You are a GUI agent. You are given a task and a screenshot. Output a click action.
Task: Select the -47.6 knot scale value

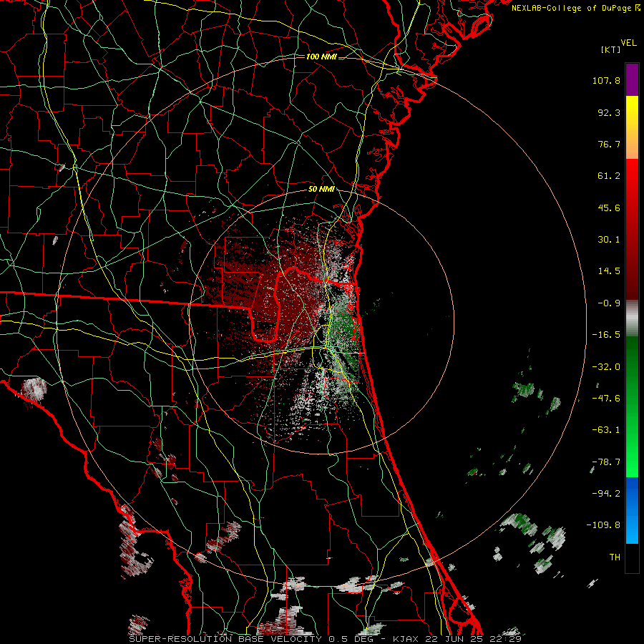(x=606, y=399)
